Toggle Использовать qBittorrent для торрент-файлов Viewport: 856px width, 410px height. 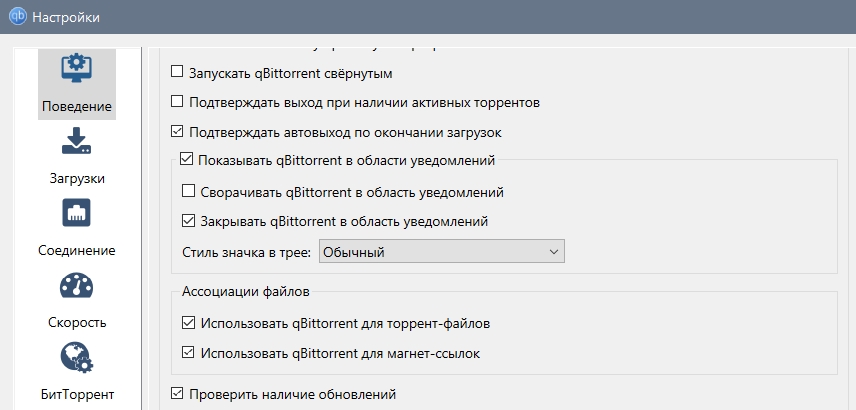tap(188, 323)
